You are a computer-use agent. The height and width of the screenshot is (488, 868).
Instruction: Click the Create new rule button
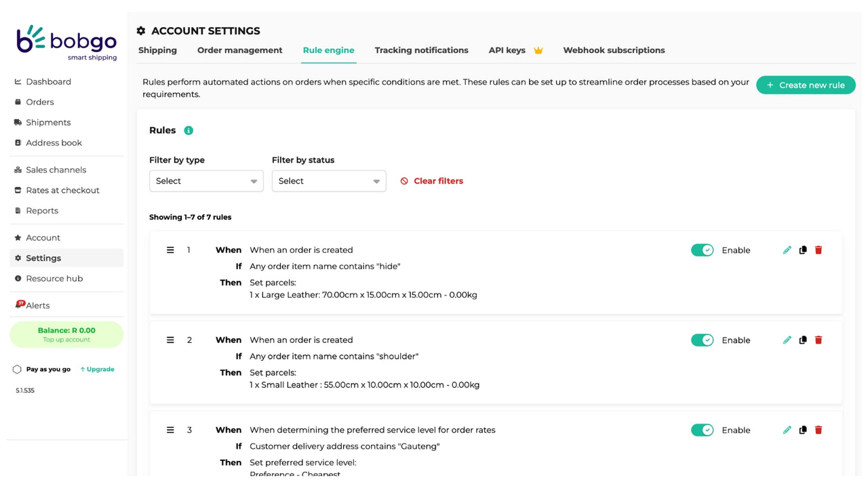(x=806, y=85)
